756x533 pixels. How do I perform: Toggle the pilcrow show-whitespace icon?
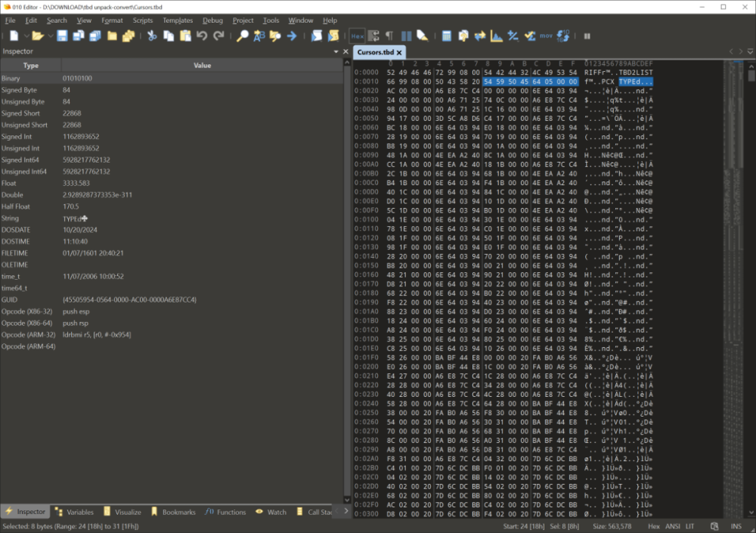pos(389,36)
